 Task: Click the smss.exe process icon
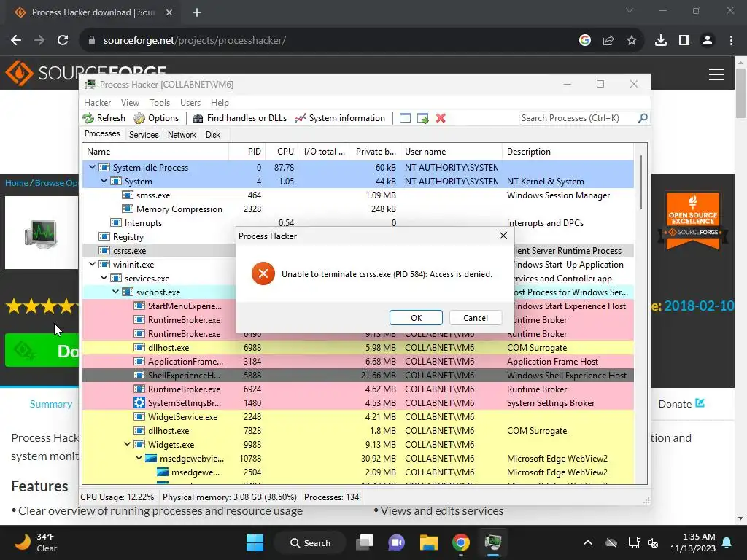(x=127, y=195)
